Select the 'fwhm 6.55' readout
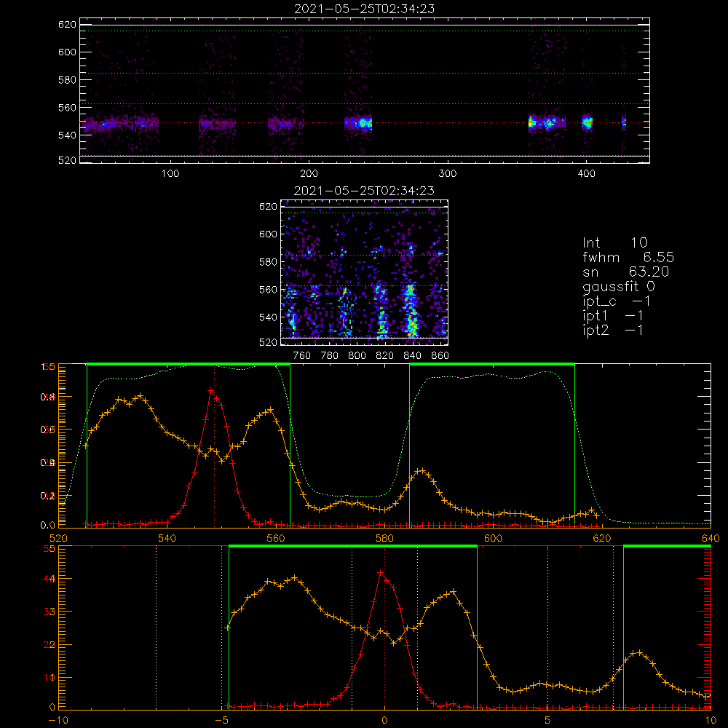Viewport: 728px width, 728px height. click(628, 257)
